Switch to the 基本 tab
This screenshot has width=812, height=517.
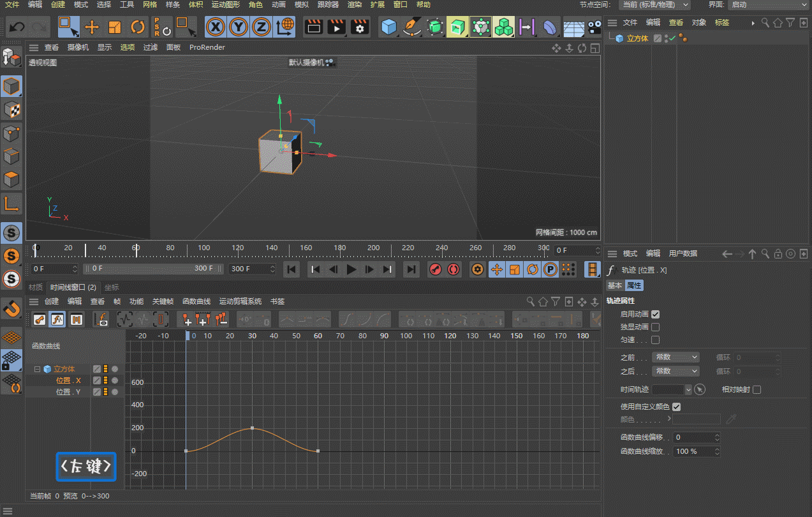tap(614, 285)
